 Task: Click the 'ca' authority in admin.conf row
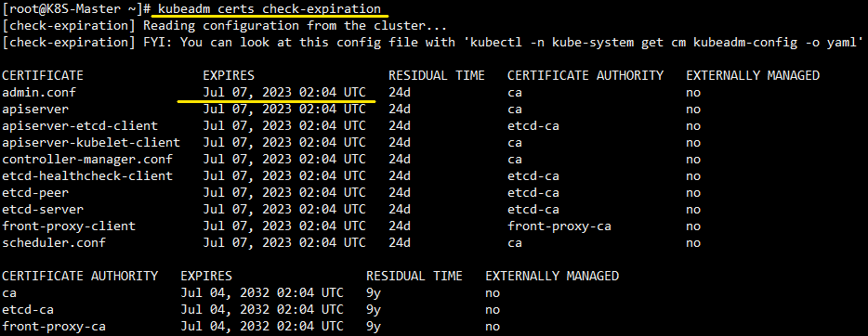[x=515, y=94]
